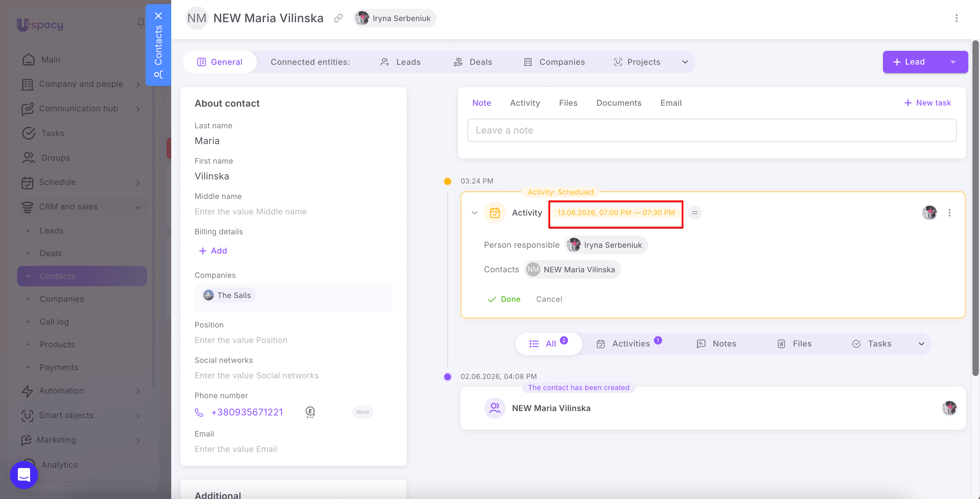
Task: Click the E-chat icon next to phone number
Action: pos(310,412)
